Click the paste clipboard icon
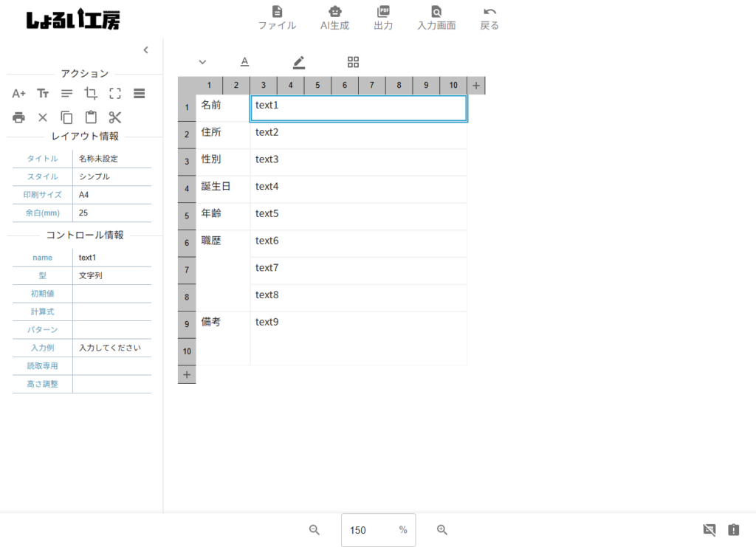Viewport: 756px width, 547px height. tap(91, 117)
